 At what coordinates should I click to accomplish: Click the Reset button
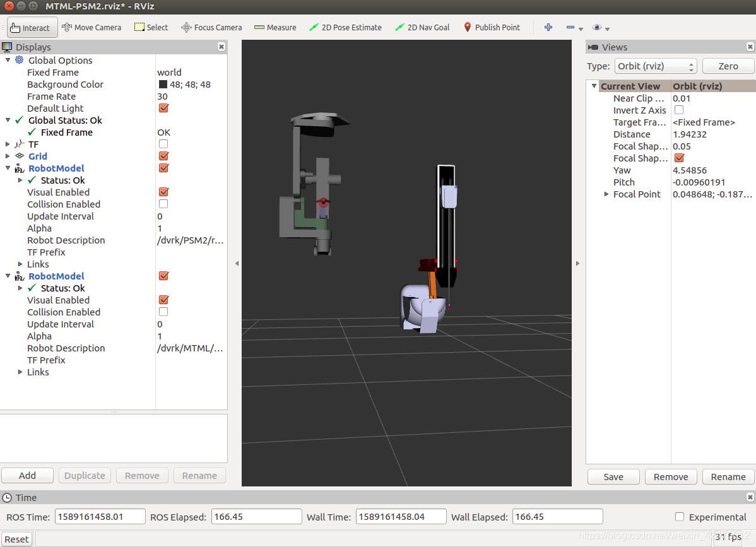(17, 539)
